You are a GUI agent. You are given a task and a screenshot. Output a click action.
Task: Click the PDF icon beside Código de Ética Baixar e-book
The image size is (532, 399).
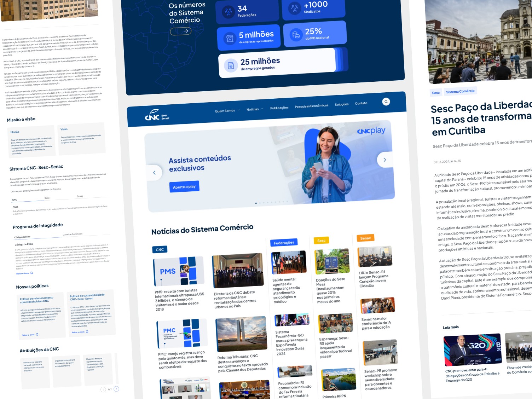(x=31, y=273)
